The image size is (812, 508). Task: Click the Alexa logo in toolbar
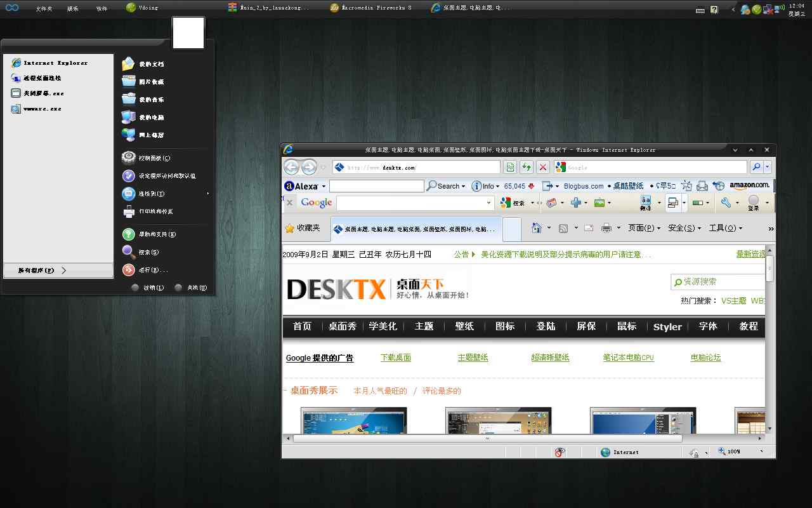(x=301, y=186)
